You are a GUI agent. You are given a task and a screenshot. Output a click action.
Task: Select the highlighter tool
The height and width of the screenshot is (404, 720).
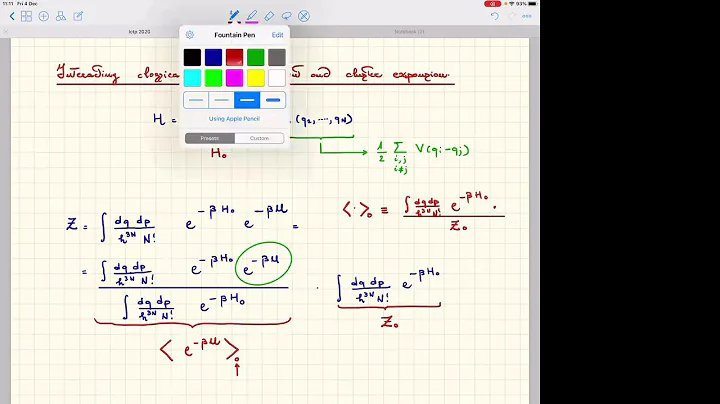click(x=252, y=17)
